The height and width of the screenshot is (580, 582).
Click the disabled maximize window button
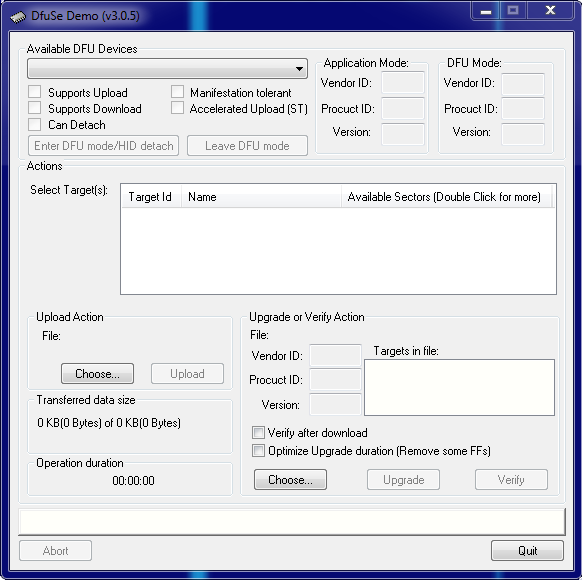[513, 10]
